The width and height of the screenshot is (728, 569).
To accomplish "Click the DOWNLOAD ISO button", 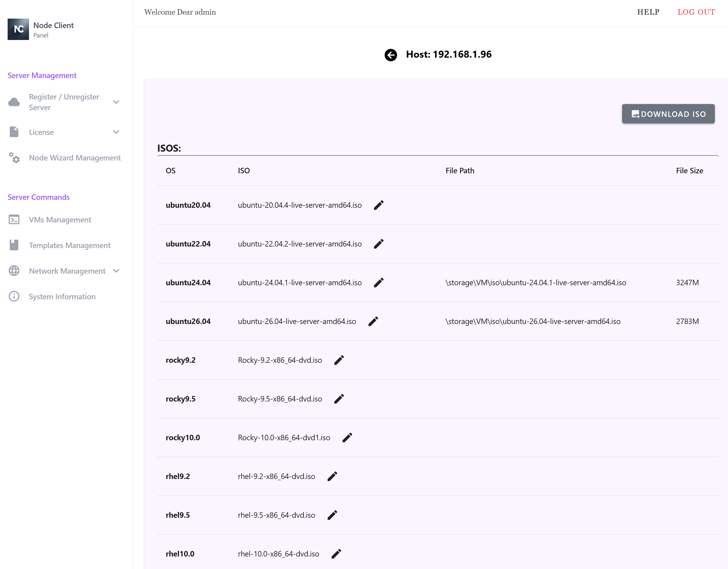I will pyautogui.click(x=668, y=114).
